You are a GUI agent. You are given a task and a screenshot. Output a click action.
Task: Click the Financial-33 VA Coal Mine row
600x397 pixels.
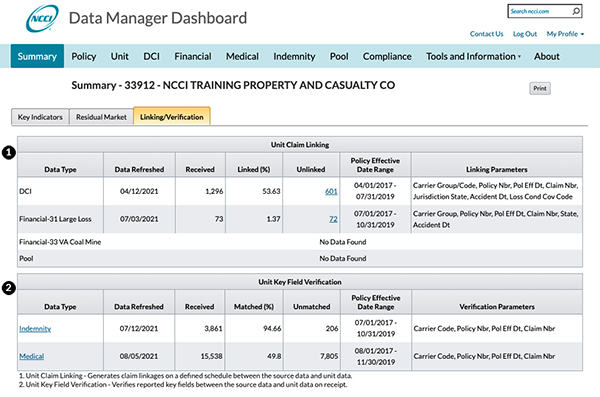click(x=300, y=242)
